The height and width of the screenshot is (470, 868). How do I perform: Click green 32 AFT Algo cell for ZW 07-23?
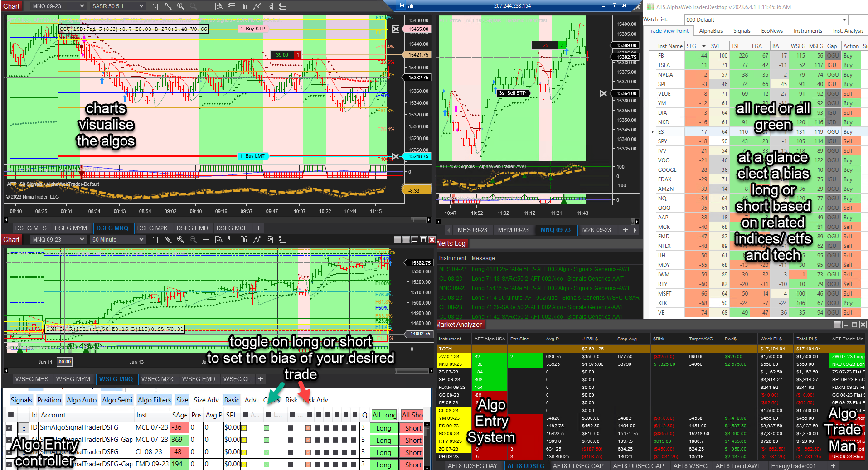[490, 357]
